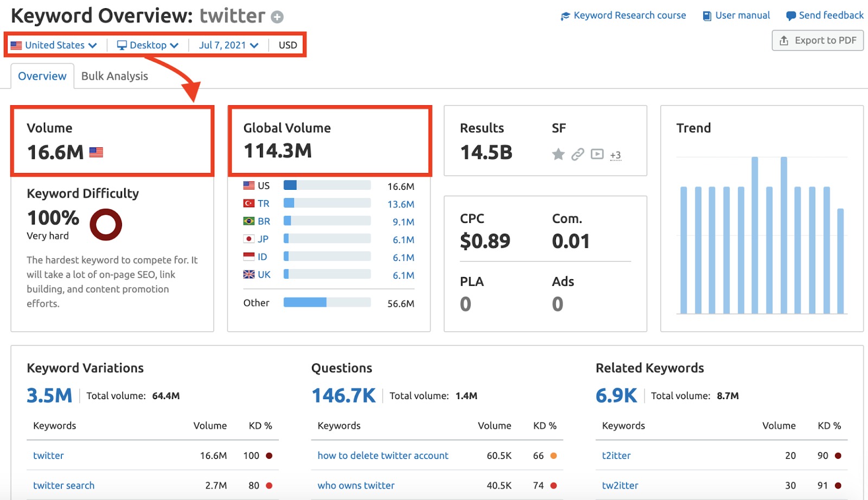Open the Keyword Research course link

(x=629, y=16)
